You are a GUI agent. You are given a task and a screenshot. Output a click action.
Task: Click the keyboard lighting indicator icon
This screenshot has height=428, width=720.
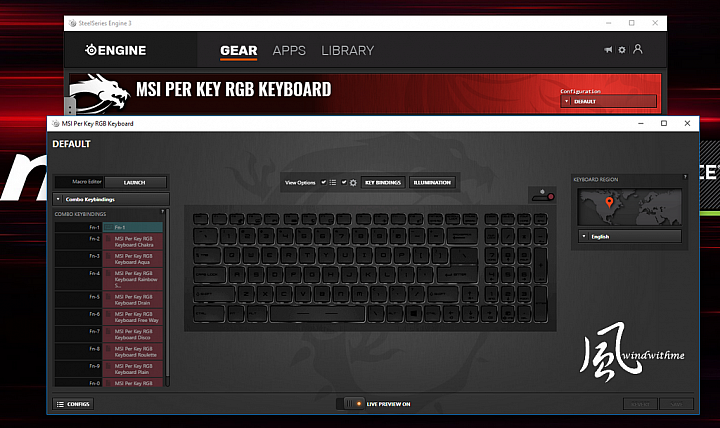(x=542, y=195)
